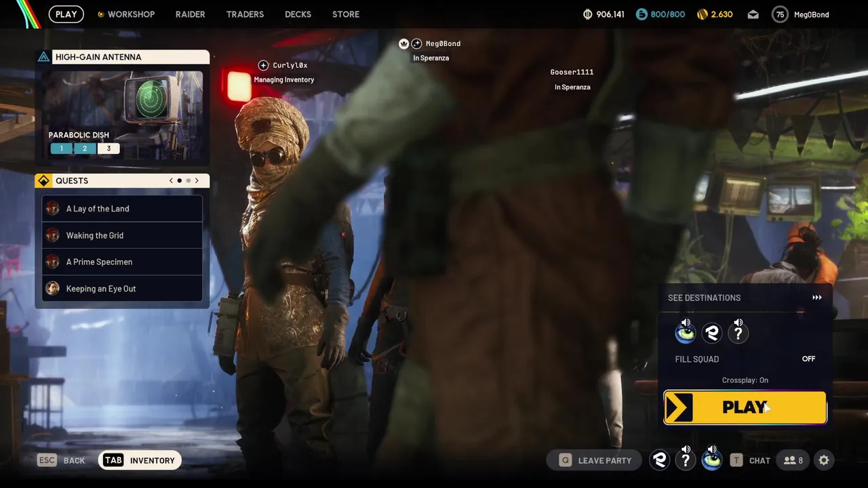The image size is (868, 488).
Task: Click the See Destinations triple arrow icon
Action: [x=817, y=298]
